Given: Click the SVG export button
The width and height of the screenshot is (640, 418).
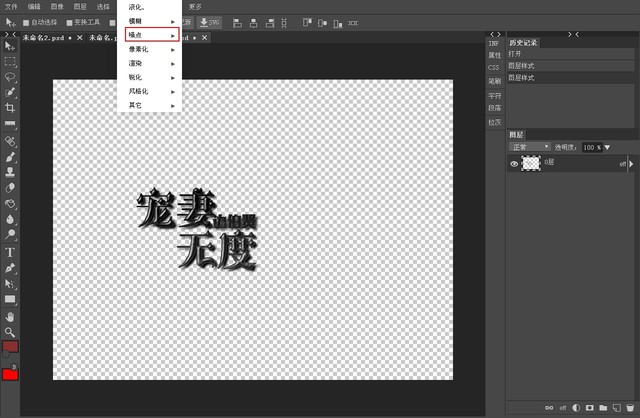Looking at the screenshot, I should (211, 22).
